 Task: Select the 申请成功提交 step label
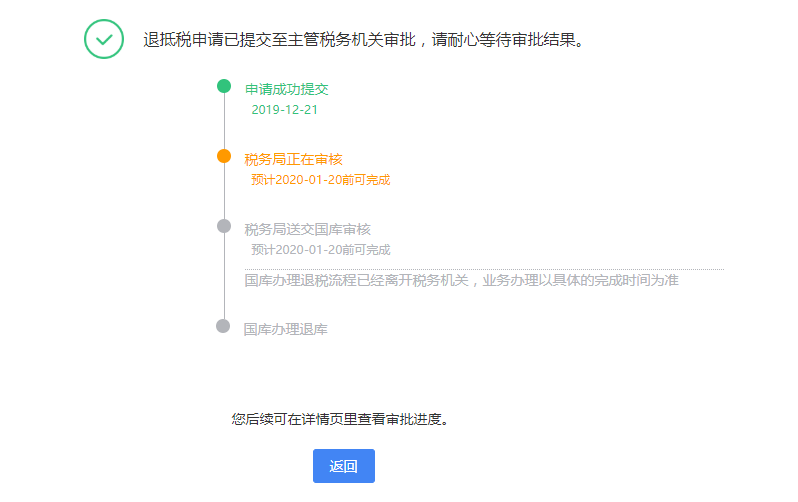[287, 89]
